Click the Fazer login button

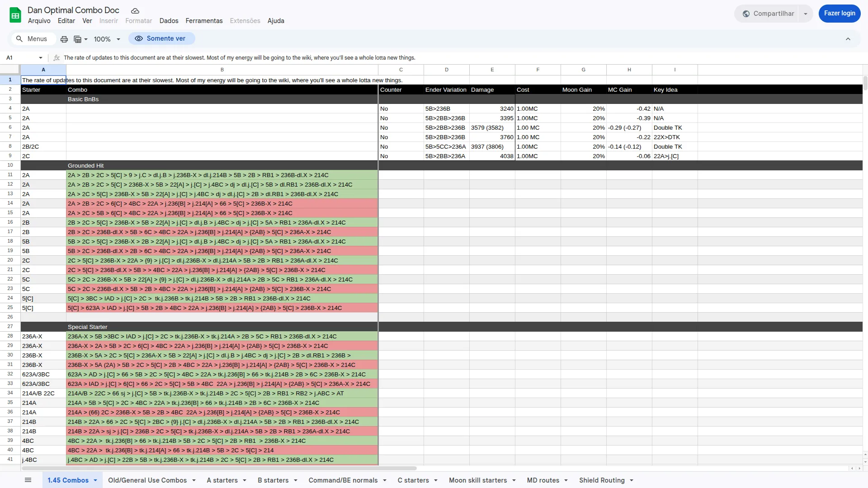coord(839,14)
